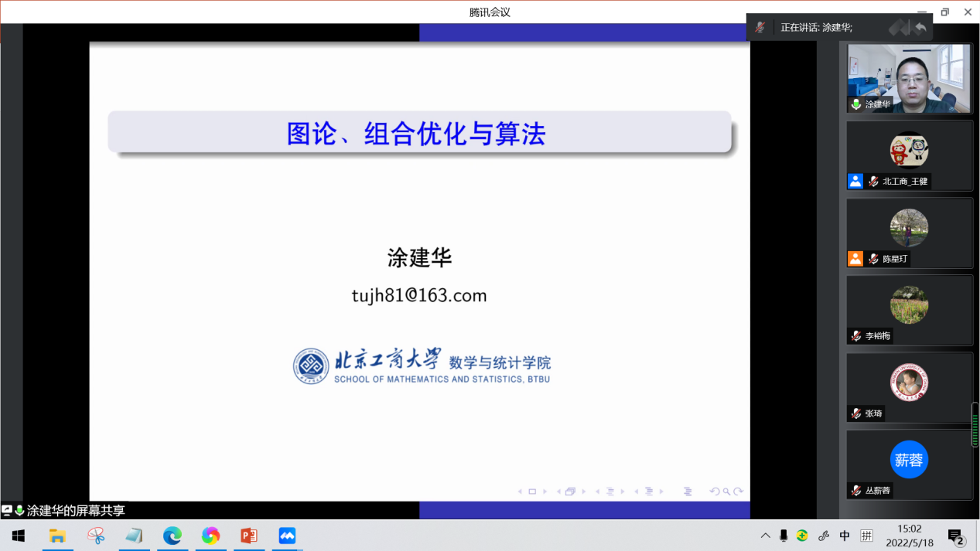Click the Beamer frame navigation icon
The image size is (980, 551).
point(571,491)
